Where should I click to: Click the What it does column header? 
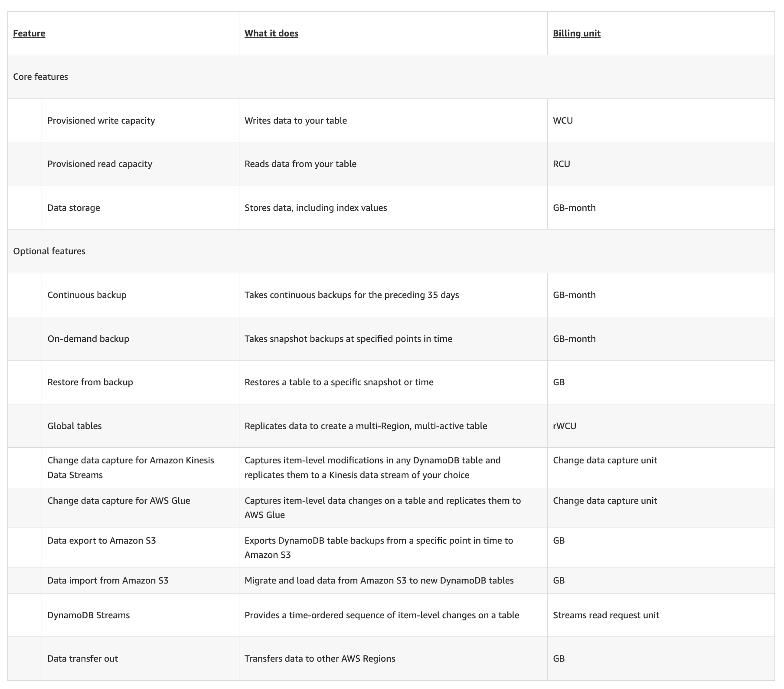click(271, 33)
